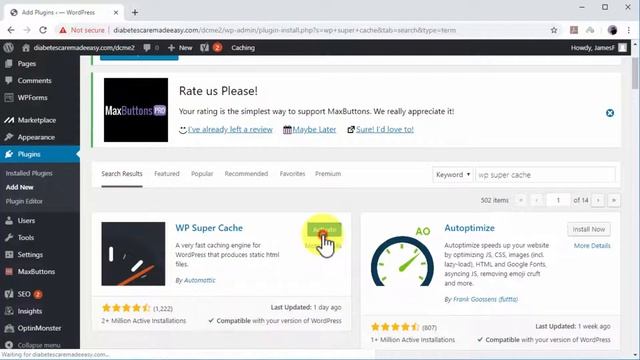Click the browser back arrow
The width and height of the screenshot is (640, 360).
click(11, 30)
